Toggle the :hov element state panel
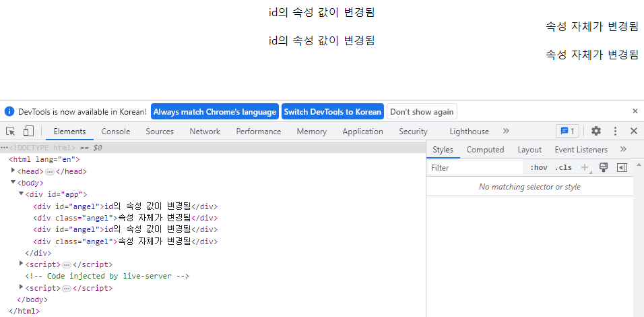Screen dimensions: 644x317 pyautogui.click(x=538, y=167)
